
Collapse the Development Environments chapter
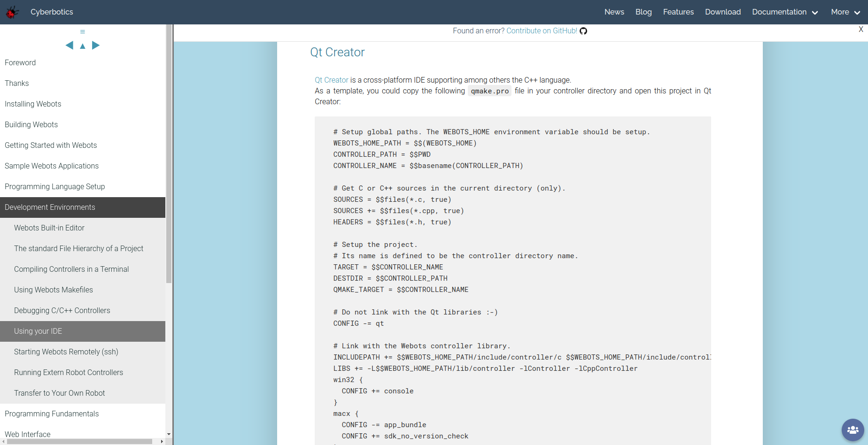[83, 207]
